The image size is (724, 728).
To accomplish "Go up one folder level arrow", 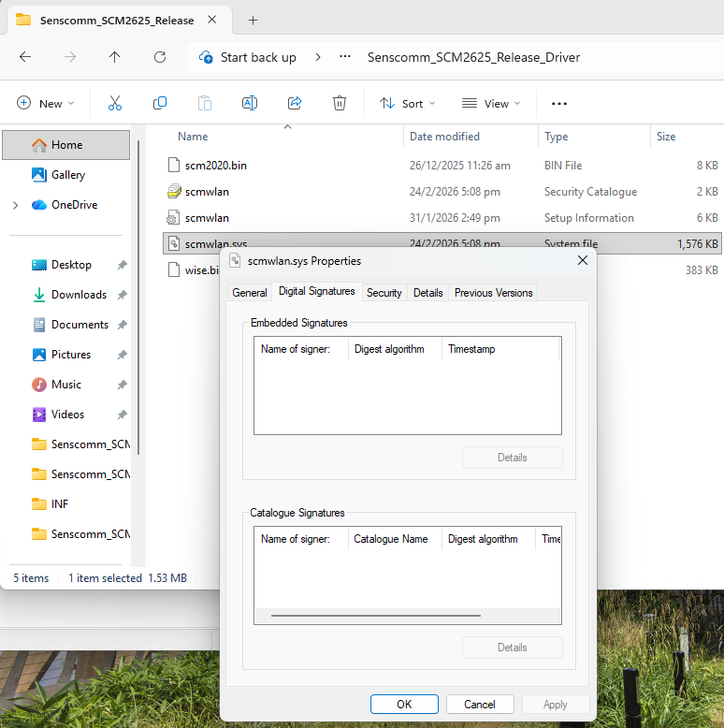I will 115,57.
